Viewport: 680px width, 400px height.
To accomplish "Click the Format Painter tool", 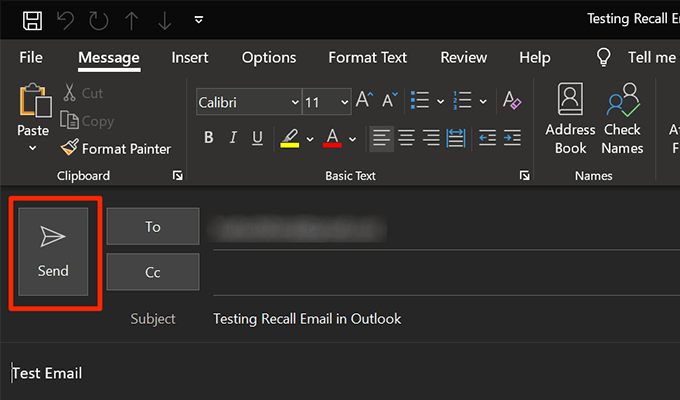I will click(x=115, y=148).
